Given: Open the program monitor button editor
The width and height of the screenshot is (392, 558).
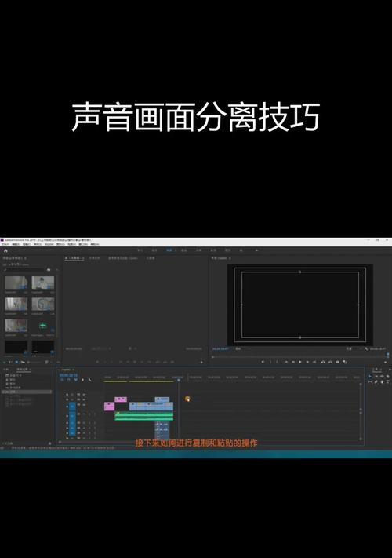Looking at the screenshot, I should (x=386, y=363).
